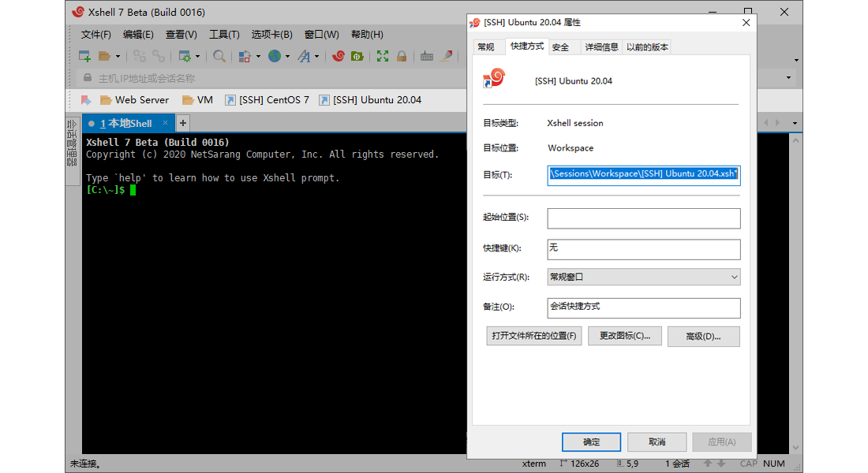Click the terminal scrollbar up arrow
Screen dimensions: 868x473
point(795,140)
